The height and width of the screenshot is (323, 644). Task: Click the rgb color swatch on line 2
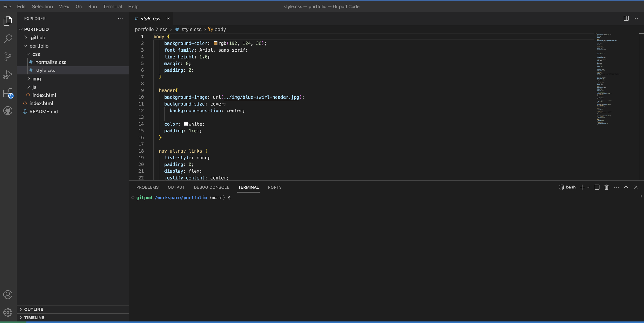(x=215, y=43)
